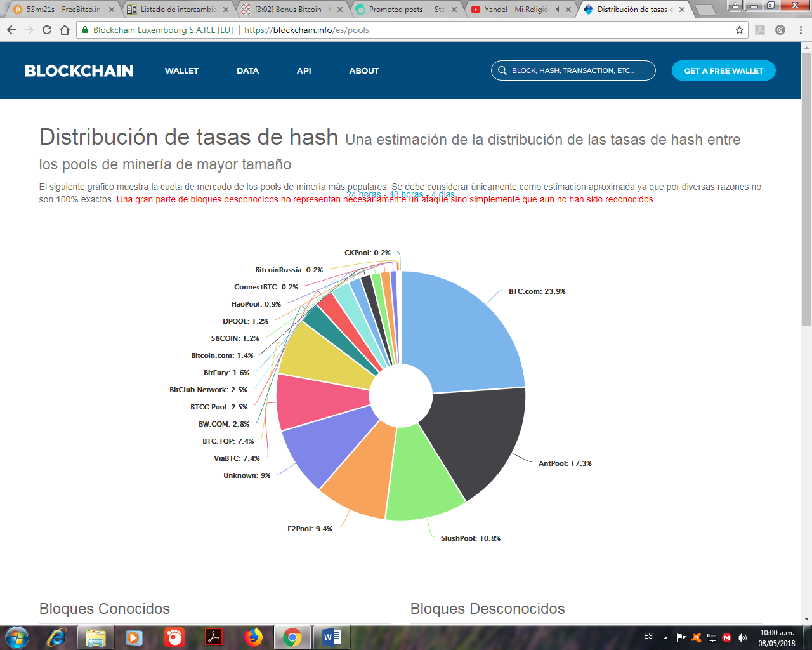The width and height of the screenshot is (812, 650).
Task: View site security padlock info
Action: click(85, 30)
